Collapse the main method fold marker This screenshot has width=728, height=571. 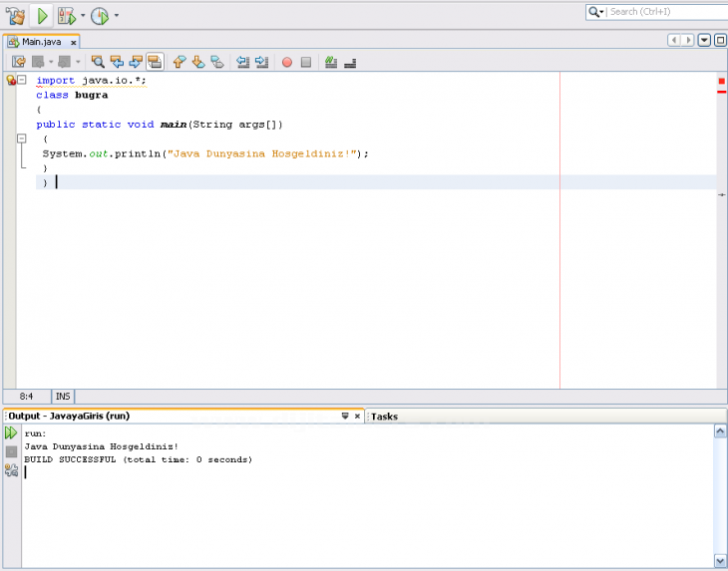[22, 139]
